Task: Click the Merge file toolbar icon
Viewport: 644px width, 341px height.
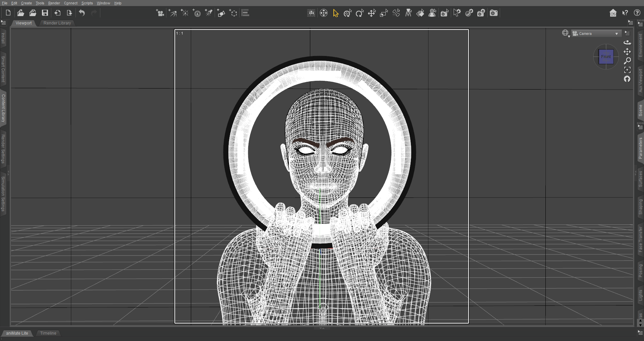Action: point(33,13)
